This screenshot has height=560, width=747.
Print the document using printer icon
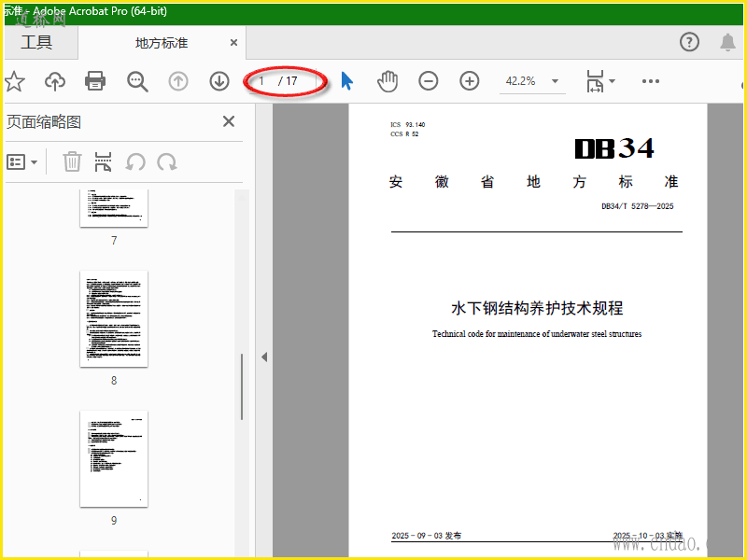[95, 81]
